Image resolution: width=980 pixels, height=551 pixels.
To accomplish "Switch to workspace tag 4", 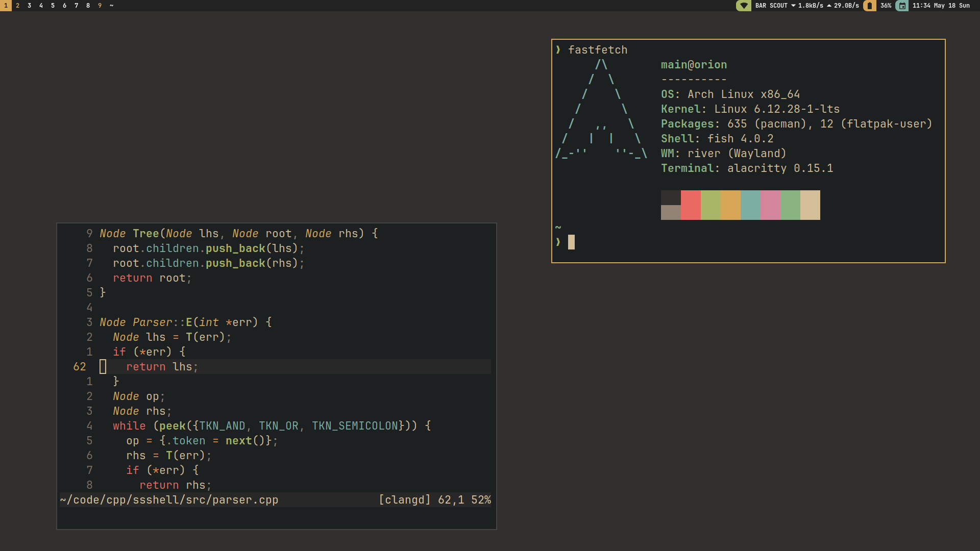I will 41,6.
